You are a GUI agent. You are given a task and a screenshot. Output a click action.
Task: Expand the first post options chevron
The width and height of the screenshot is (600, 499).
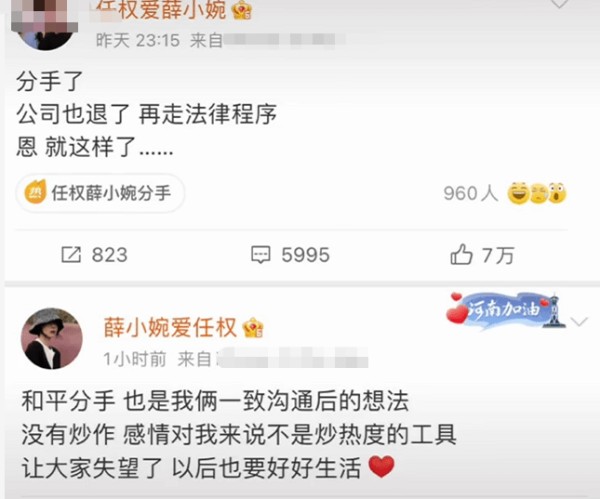[x=559, y=3]
